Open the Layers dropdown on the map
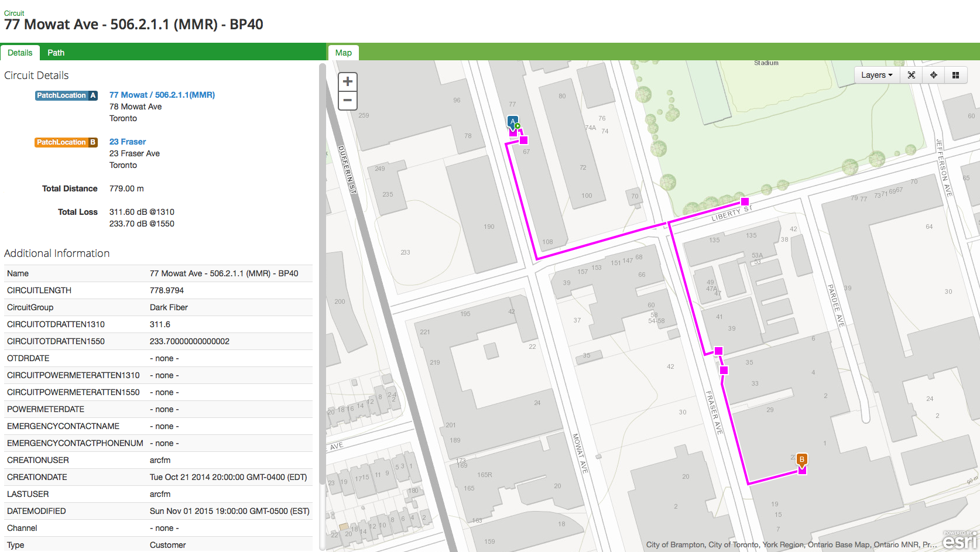The height and width of the screenshot is (552, 980). (876, 75)
